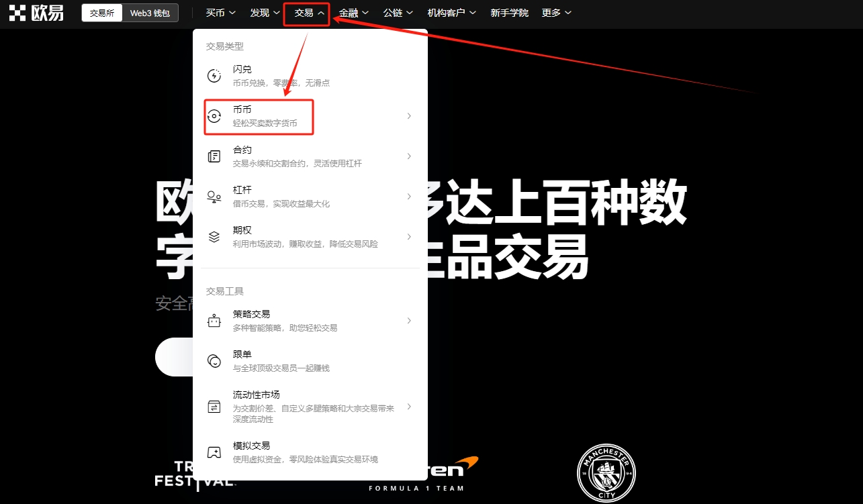Screen dimensions: 863x504
Task: Expand the 合约 submenu arrow
Action: point(409,156)
